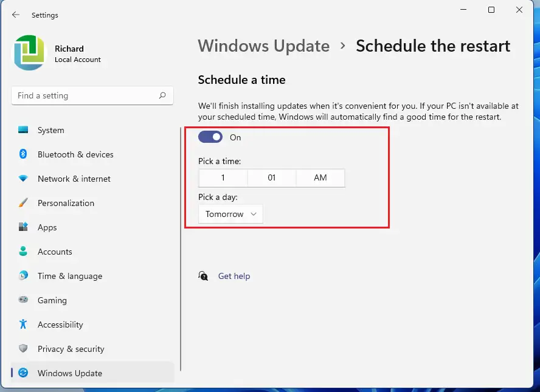Change the minutes value 01
Screen dimensions: 540x392
coord(272,178)
